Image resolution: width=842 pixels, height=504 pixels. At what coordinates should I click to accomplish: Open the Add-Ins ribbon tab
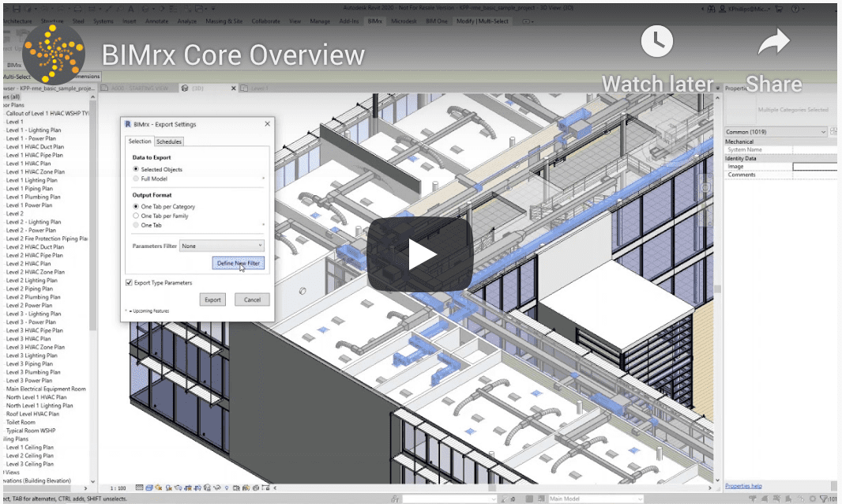tap(348, 21)
